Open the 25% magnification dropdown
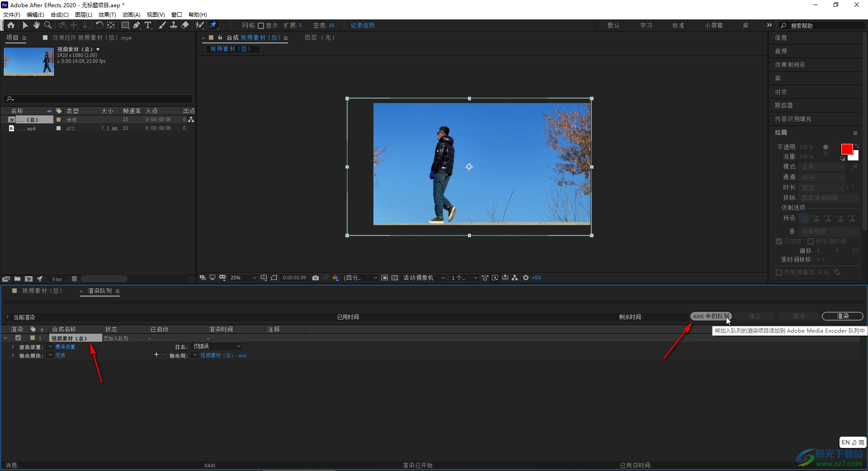Screen dimensions: 868x471 243,278
